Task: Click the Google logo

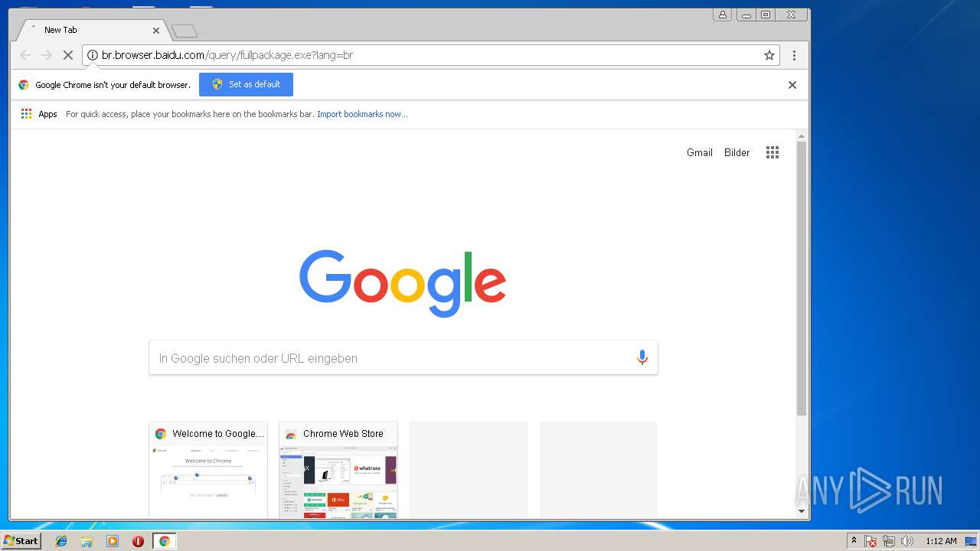Action: (403, 283)
